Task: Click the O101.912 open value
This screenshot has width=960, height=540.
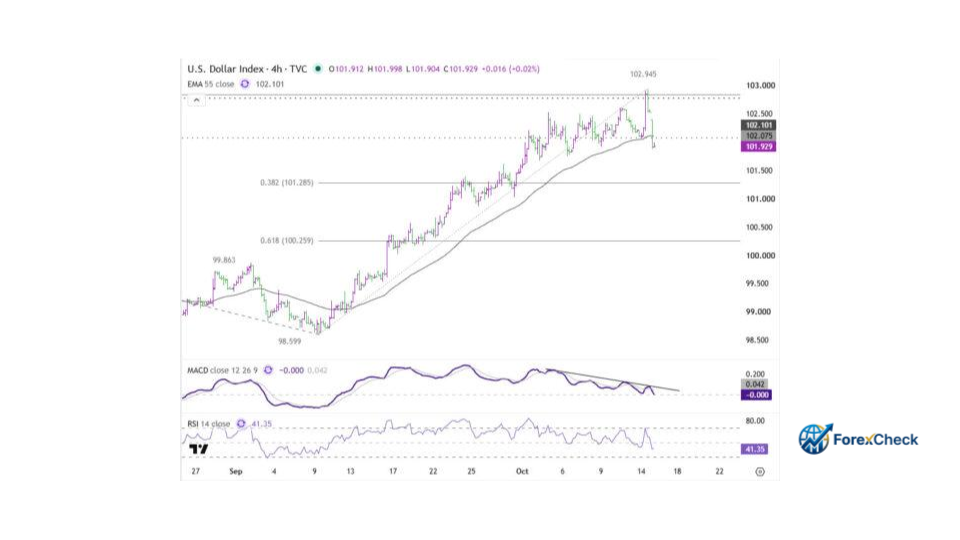Action: pos(347,69)
